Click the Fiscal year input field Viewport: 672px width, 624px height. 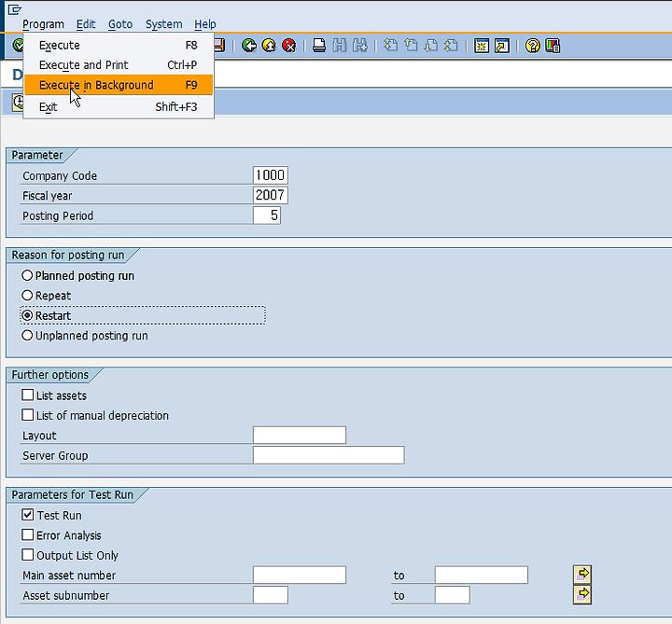tap(271, 195)
